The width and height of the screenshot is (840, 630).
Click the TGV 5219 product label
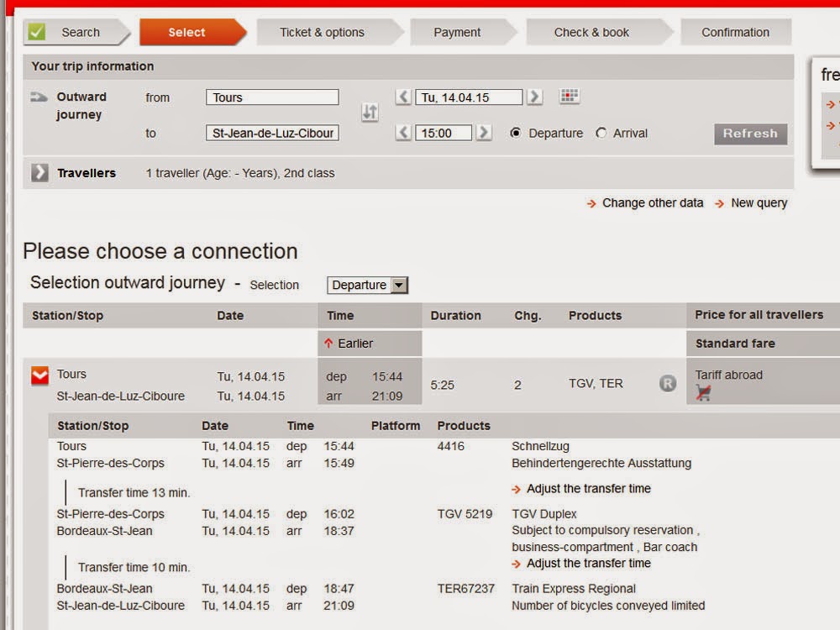[x=465, y=514]
